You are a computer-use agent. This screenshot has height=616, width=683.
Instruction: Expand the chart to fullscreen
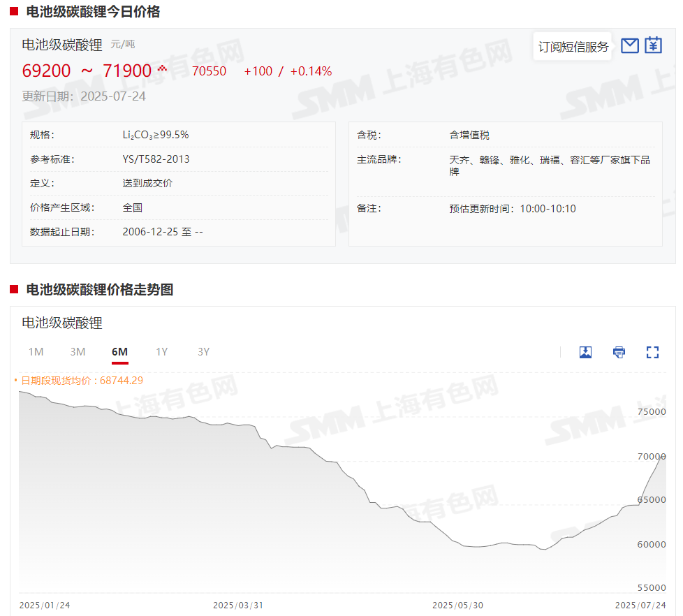click(x=652, y=352)
